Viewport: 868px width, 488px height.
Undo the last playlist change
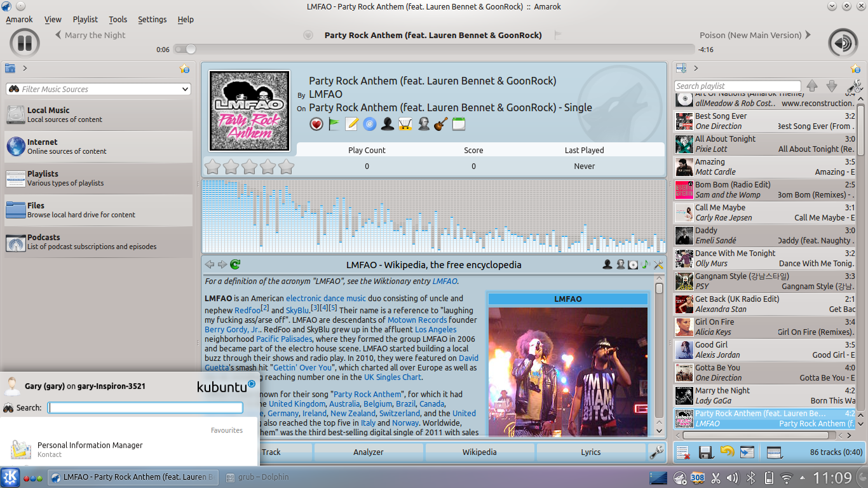[x=727, y=452]
